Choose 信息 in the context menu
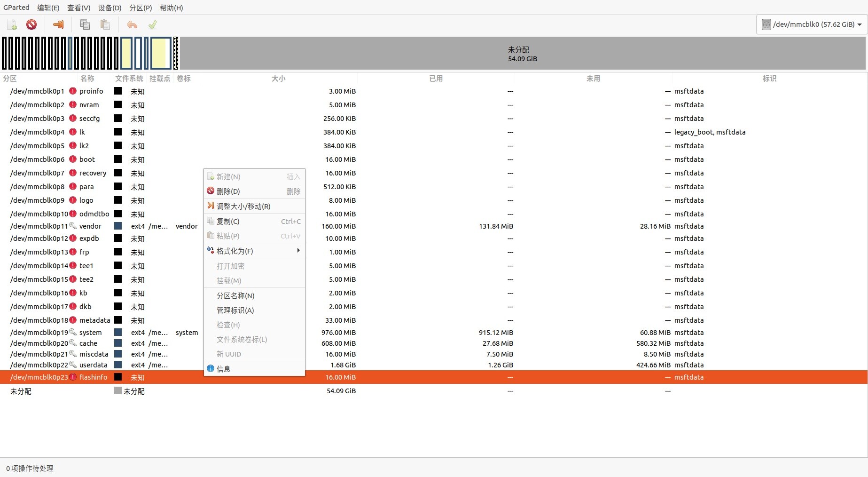 (x=254, y=369)
